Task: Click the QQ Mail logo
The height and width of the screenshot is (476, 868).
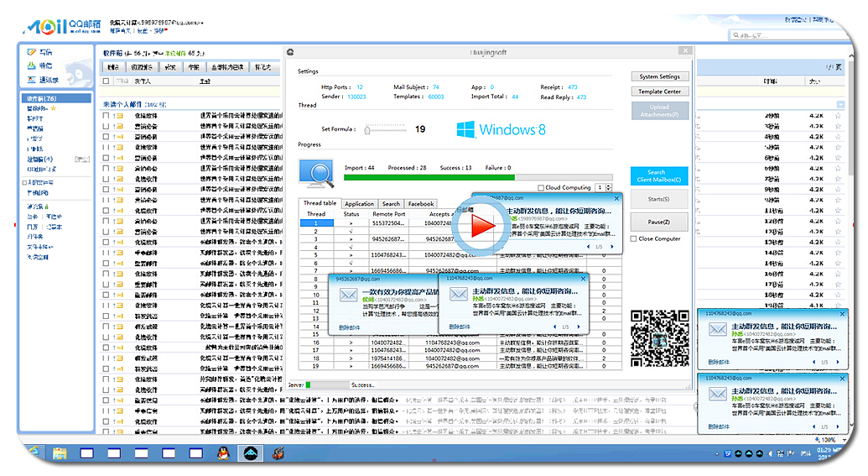Action: 61,26
